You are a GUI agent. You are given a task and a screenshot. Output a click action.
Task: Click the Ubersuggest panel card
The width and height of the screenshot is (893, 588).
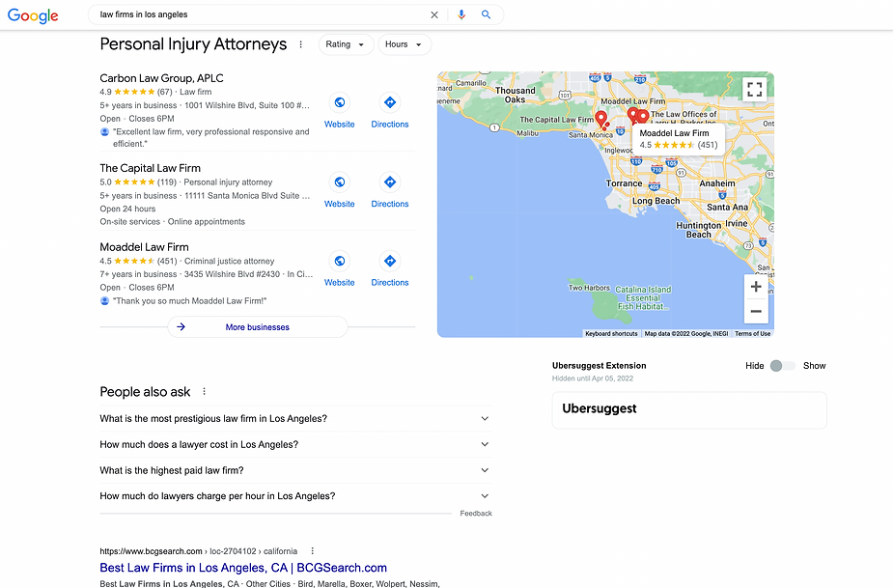(x=689, y=410)
